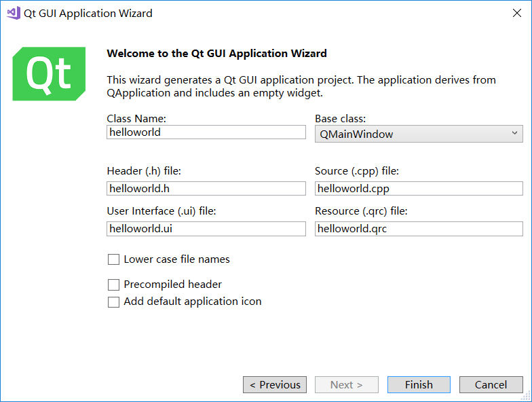
Task: Click the 'Base class:' label
Action: (341, 118)
